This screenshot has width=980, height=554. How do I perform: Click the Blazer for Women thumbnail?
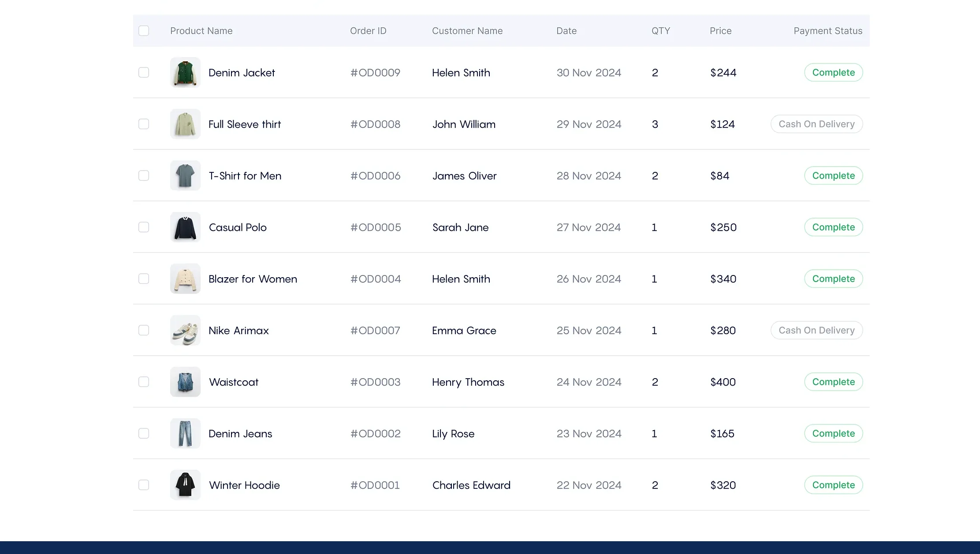point(185,279)
